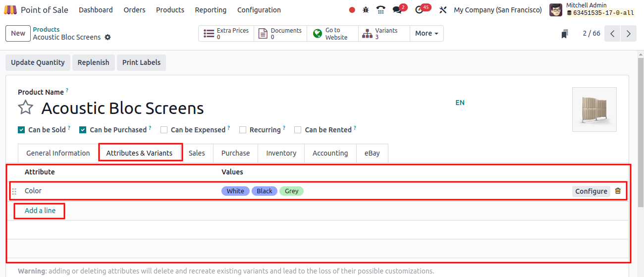Click the product image thumbnail
The height and width of the screenshot is (277, 644).
[x=594, y=110]
